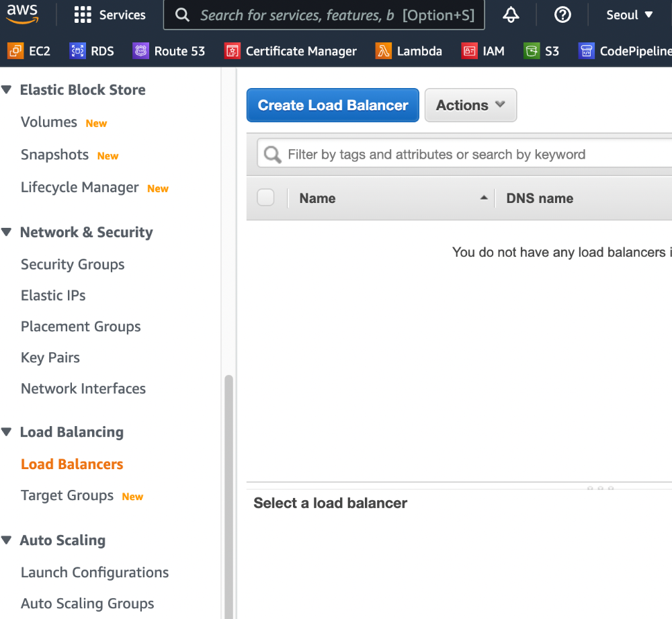This screenshot has width=672, height=619.
Task: Click the sidebar vertical scrollbar
Action: [x=229, y=497]
